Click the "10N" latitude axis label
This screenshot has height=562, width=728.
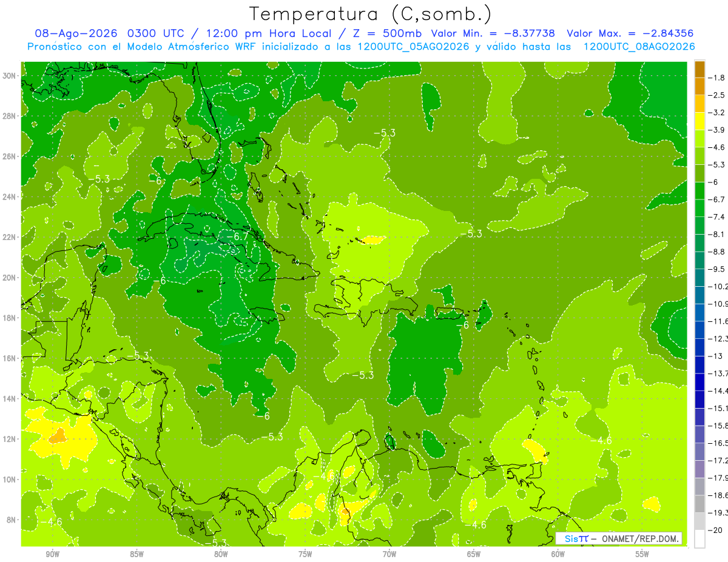(10, 479)
